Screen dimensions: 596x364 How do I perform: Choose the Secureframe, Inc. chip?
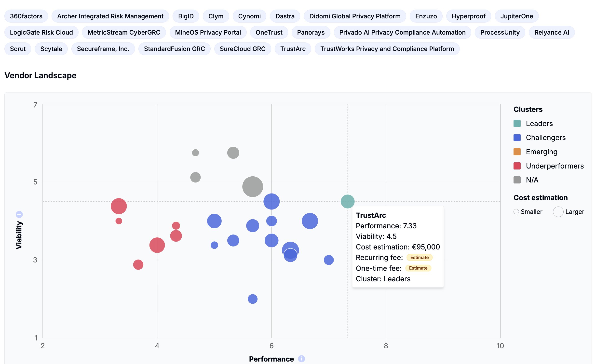[103, 49]
